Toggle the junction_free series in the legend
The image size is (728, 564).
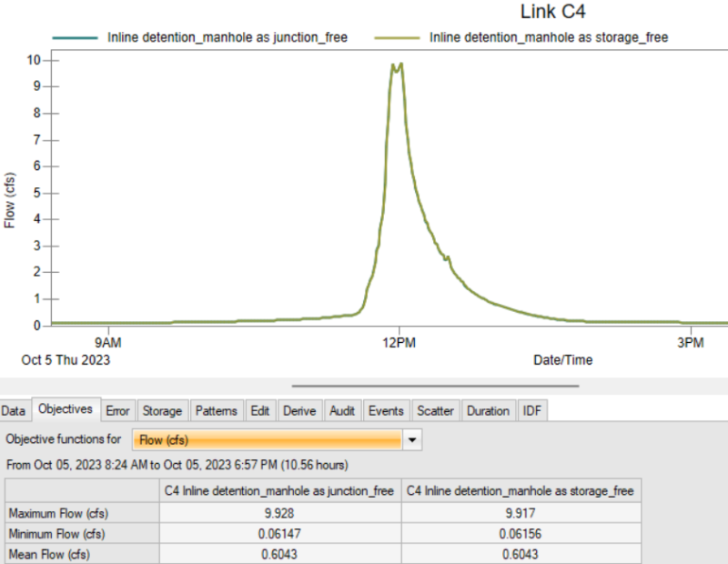click(200, 37)
